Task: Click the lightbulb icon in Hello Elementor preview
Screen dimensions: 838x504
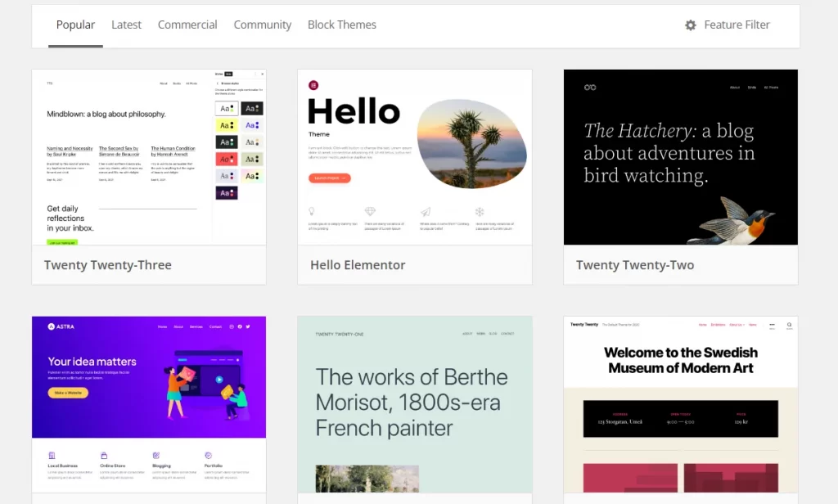Action: (x=313, y=211)
